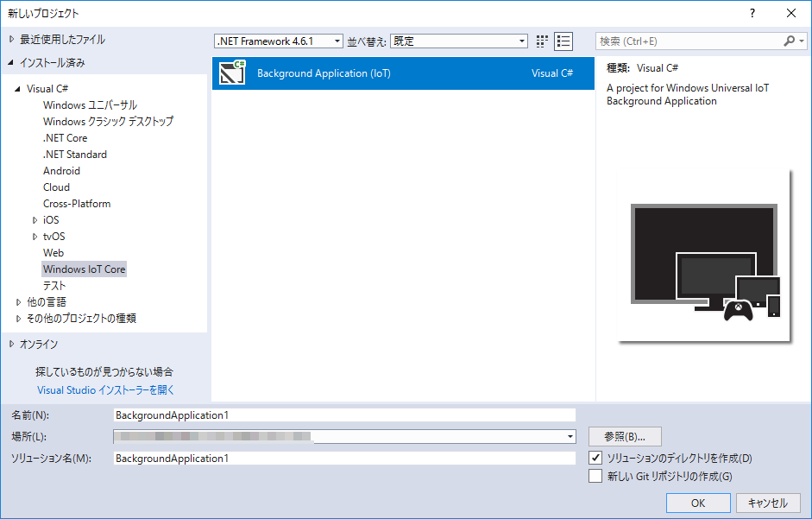The width and height of the screenshot is (812, 519).
Task: Click the 参照(B)... browse button
Action: tap(625, 437)
